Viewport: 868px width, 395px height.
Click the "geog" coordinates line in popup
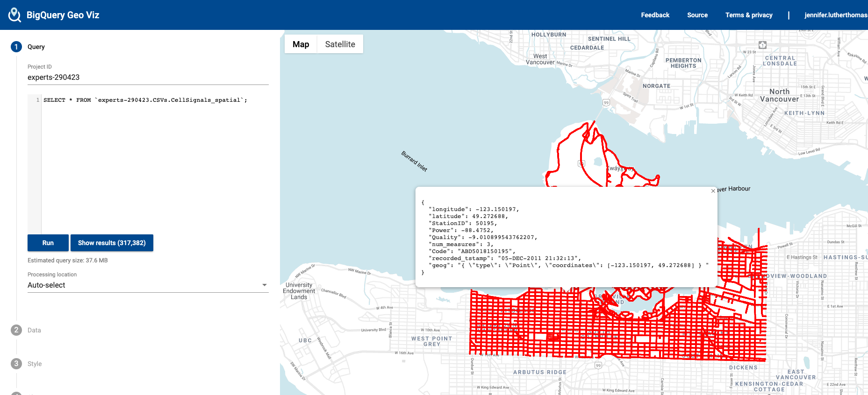point(568,265)
